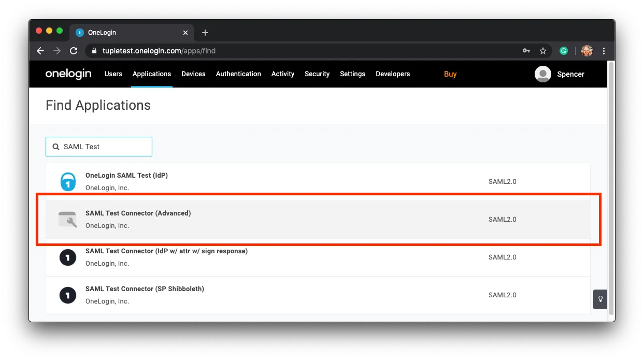Click the lightbulb help icon

point(600,299)
